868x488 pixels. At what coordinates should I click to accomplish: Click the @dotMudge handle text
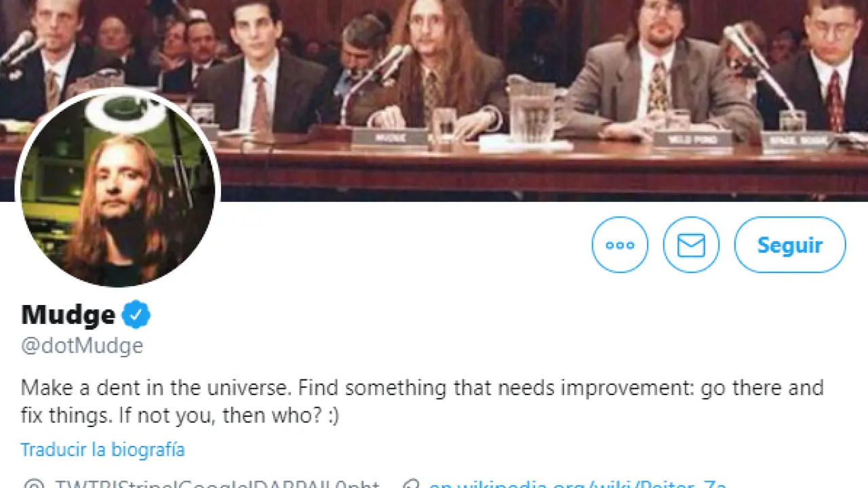click(82, 346)
